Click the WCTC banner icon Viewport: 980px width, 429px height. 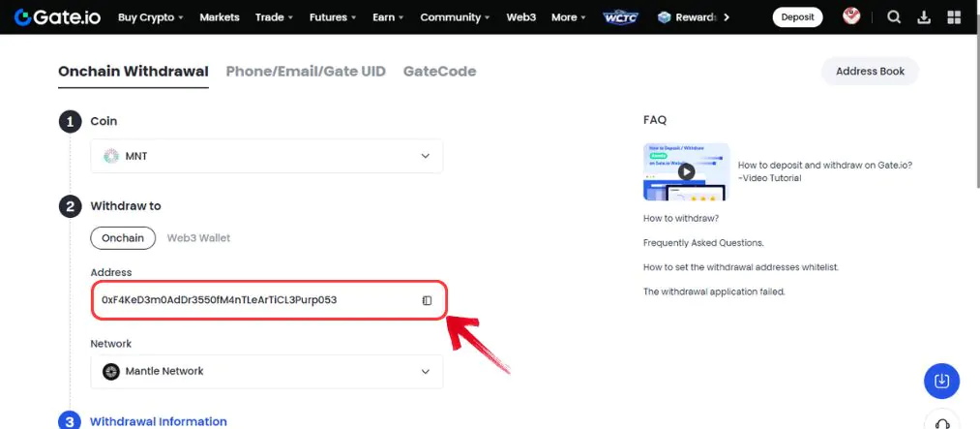tap(621, 17)
